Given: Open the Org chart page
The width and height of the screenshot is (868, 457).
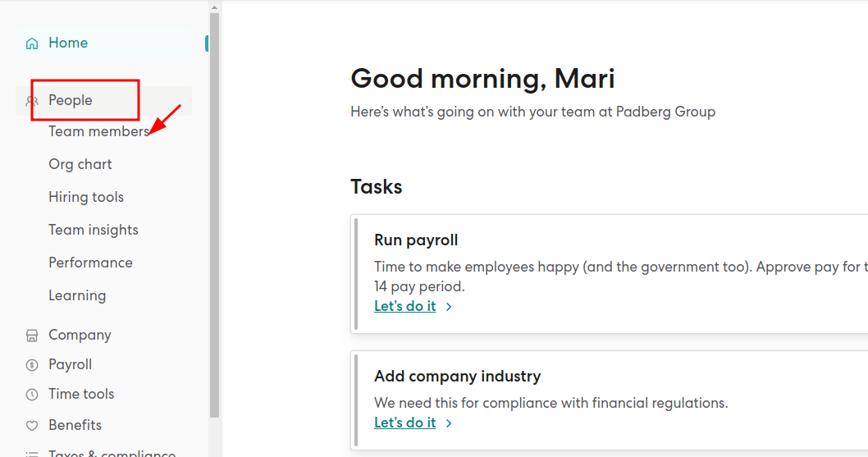Looking at the screenshot, I should click(80, 164).
